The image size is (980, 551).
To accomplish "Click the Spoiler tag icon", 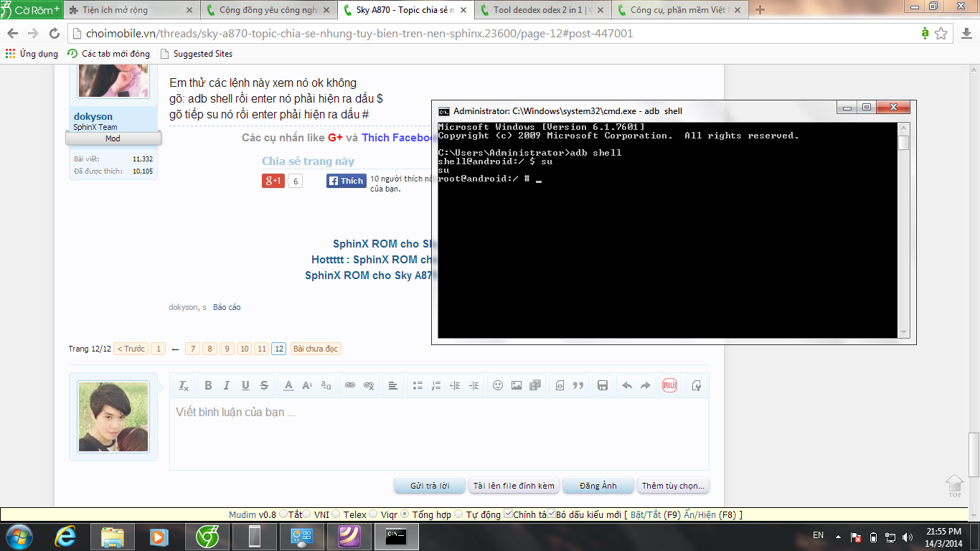I will pyautogui.click(x=669, y=385).
